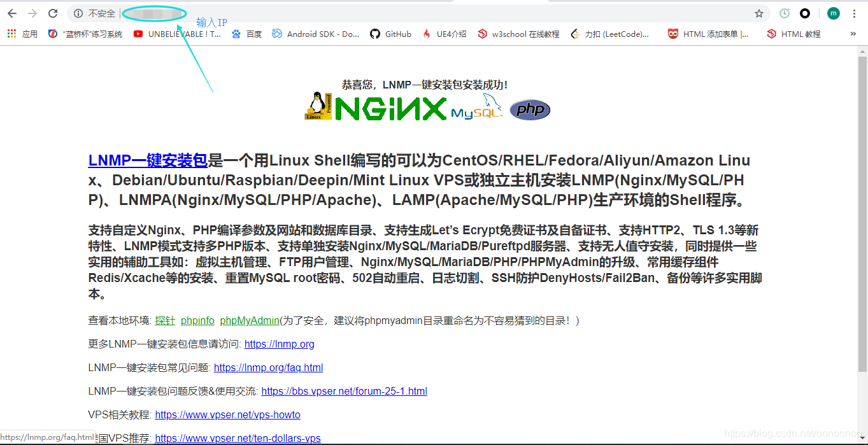The height and width of the screenshot is (445, 868).
Task: Open the Android SDK bookmark
Action: (316, 34)
